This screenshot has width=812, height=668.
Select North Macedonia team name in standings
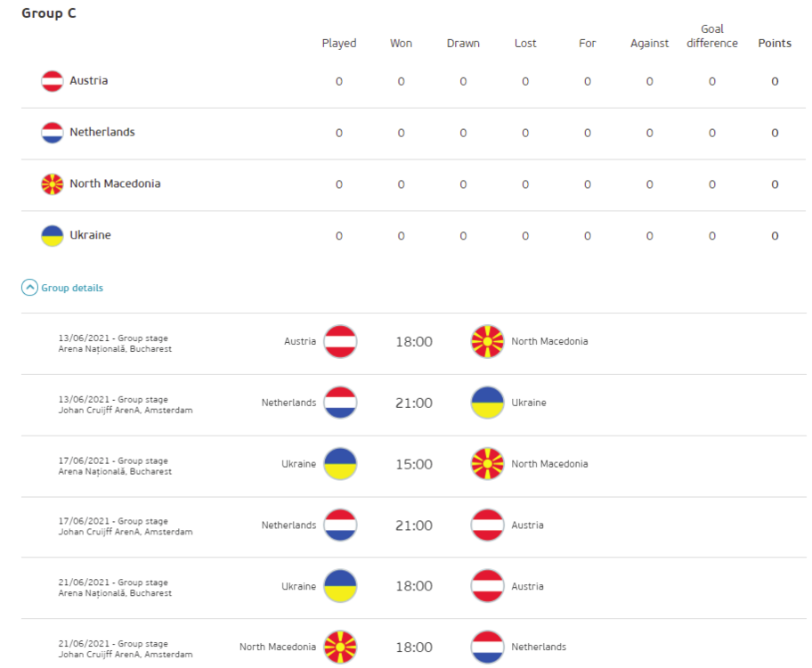coord(115,184)
